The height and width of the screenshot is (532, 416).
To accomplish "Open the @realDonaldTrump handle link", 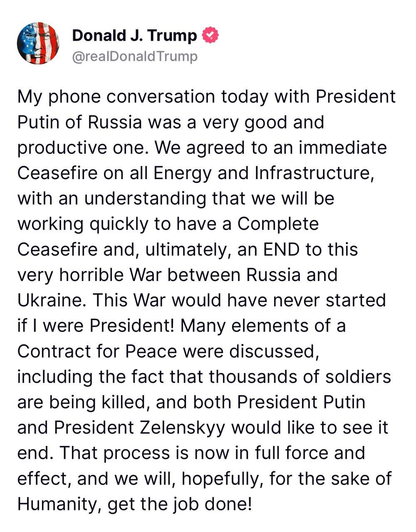I will (135, 56).
